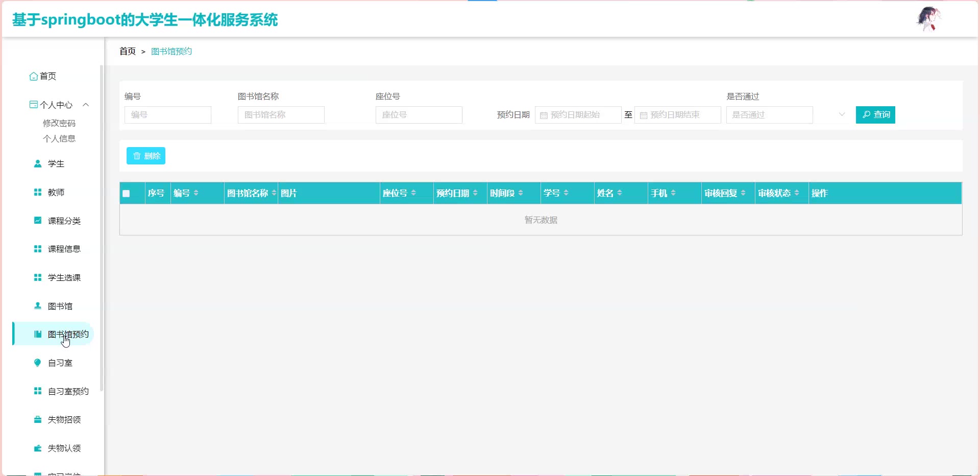This screenshot has width=980, height=476.
Task: Click the 失物认领 wallet icon
Action: (x=37, y=448)
